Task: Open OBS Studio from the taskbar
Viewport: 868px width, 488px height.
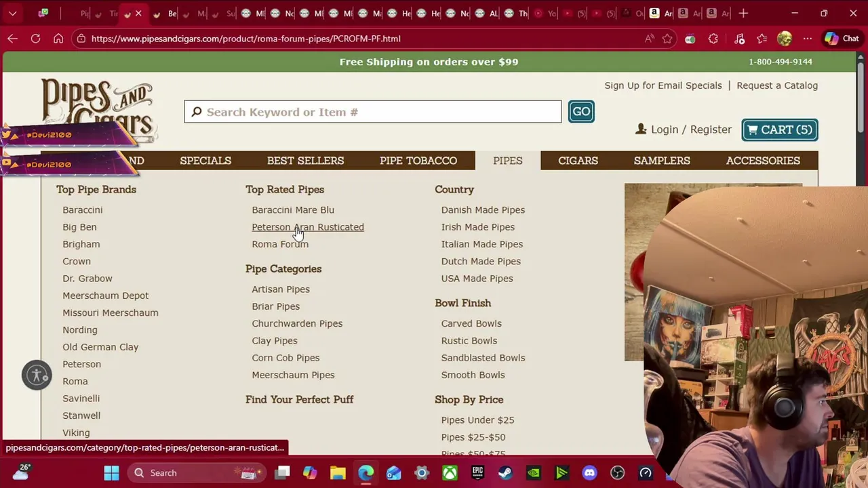Action: pyautogui.click(x=617, y=472)
